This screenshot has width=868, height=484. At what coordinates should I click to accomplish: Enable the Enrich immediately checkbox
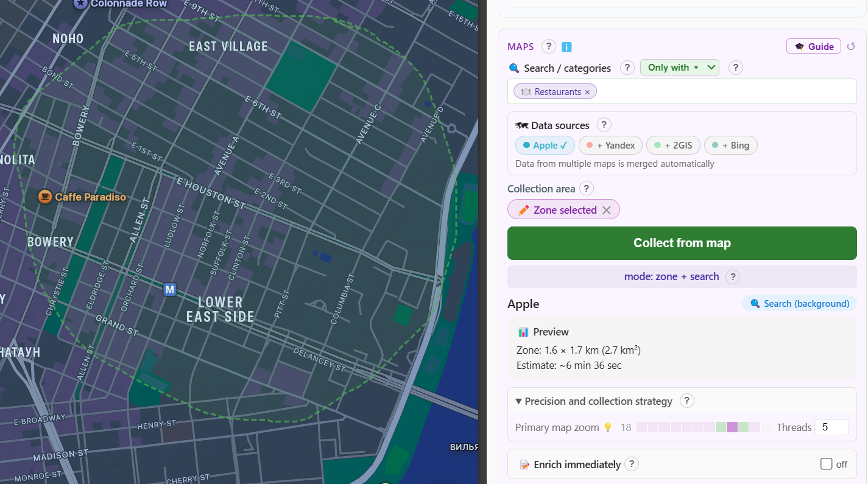826,464
